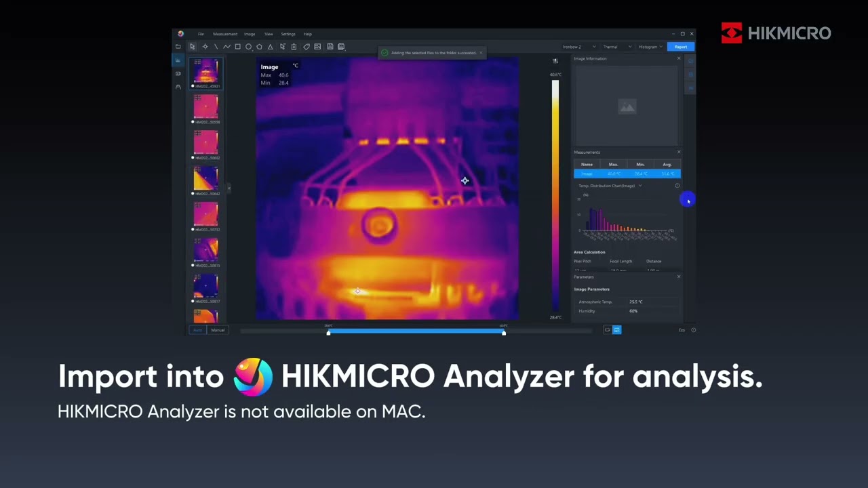This screenshot has height=488, width=868.
Task: Click the save-as icon with arrow
Action: (x=341, y=47)
